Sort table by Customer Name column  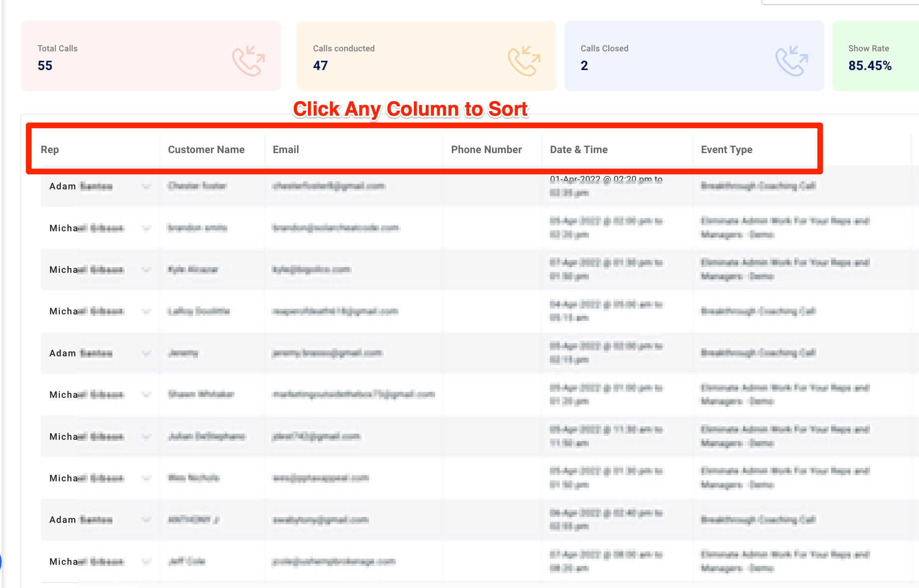[206, 149]
